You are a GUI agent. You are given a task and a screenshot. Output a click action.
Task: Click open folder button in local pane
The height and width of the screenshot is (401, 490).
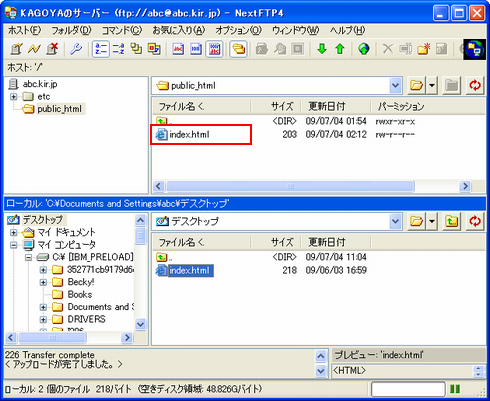pyautogui.click(x=416, y=221)
